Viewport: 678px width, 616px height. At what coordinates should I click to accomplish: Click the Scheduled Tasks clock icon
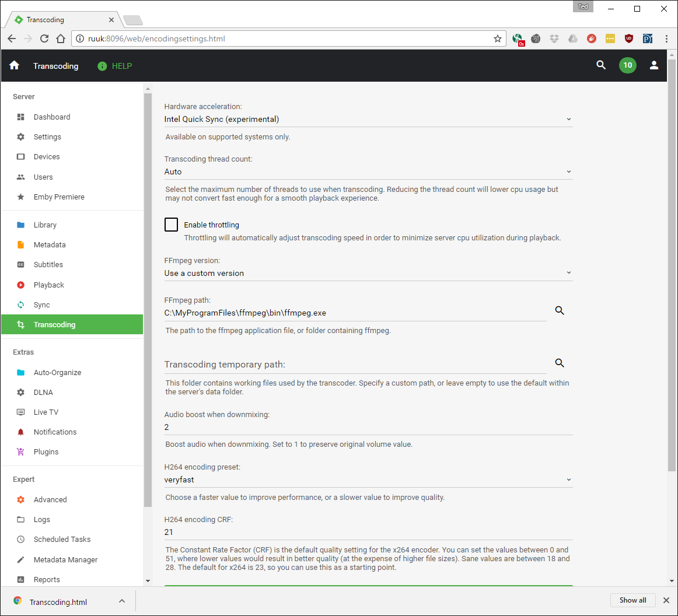tap(21, 540)
